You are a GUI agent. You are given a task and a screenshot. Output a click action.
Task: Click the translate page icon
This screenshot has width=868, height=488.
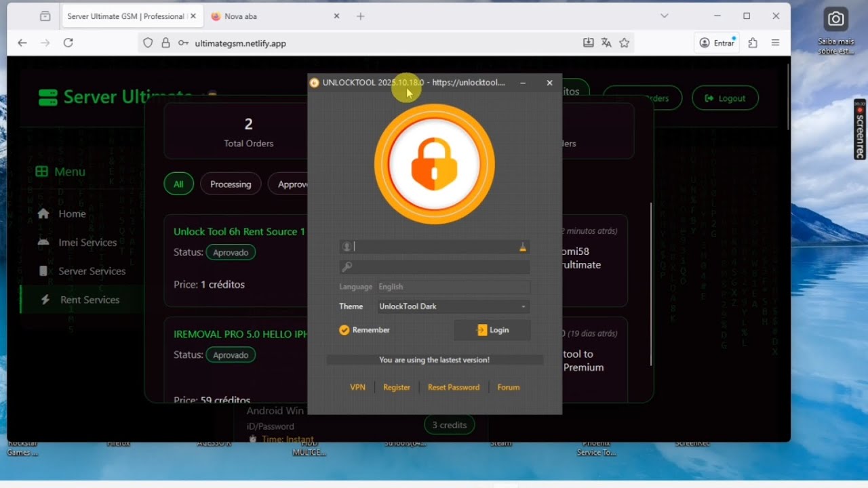[x=606, y=43]
